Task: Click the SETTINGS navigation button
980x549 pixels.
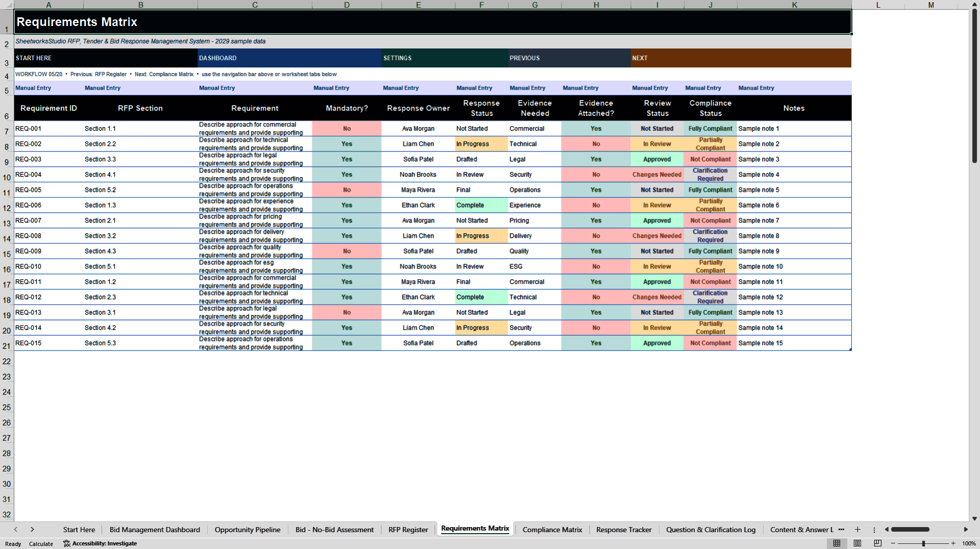Action: click(445, 58)
